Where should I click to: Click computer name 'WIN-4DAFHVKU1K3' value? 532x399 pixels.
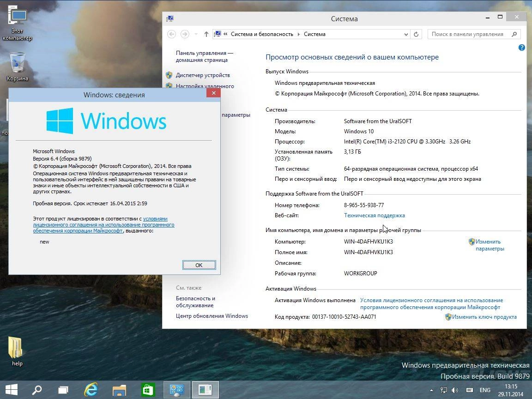368,242
